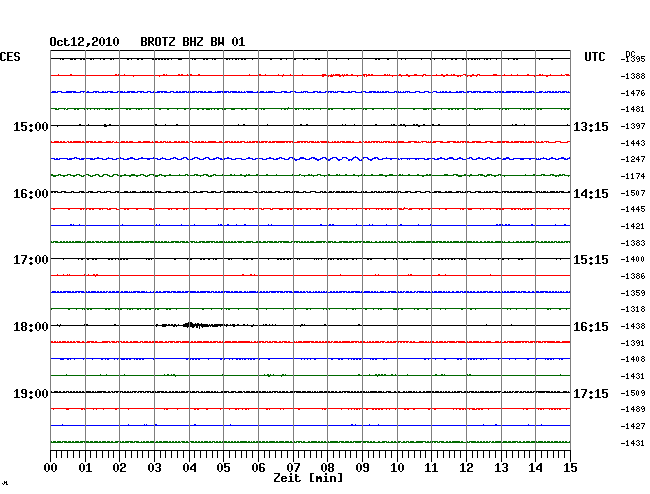Click minute 00 on the time axis
This screenshot has width=650, height=494.
click(x=51, y=467)
